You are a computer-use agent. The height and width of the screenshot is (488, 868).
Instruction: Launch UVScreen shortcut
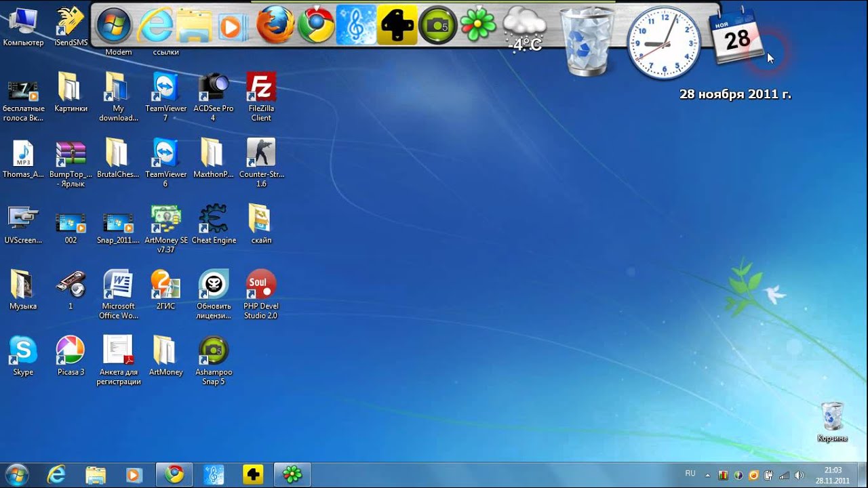(x=23, y=224)
